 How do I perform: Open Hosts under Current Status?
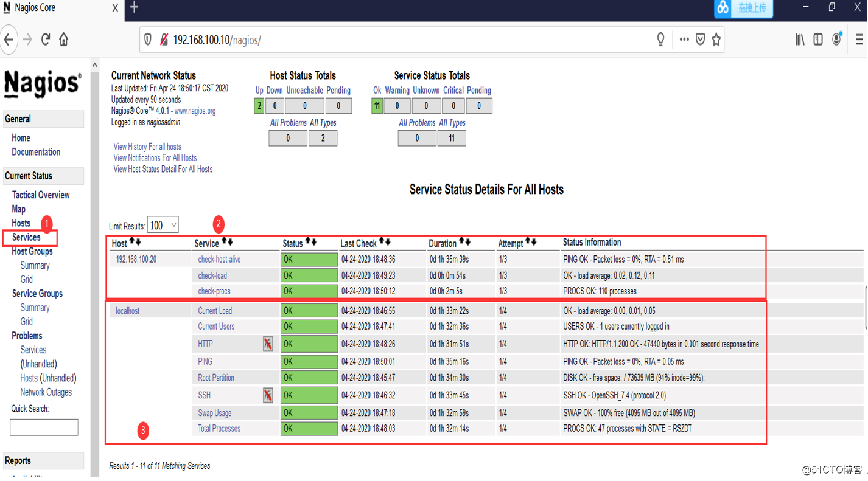(x=21, y=223)
